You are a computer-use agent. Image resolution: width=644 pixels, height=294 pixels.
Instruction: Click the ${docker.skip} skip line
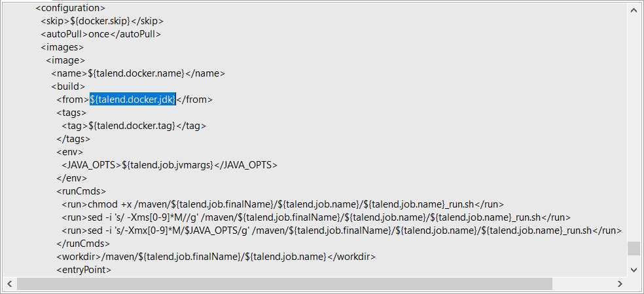coord(102,21)
